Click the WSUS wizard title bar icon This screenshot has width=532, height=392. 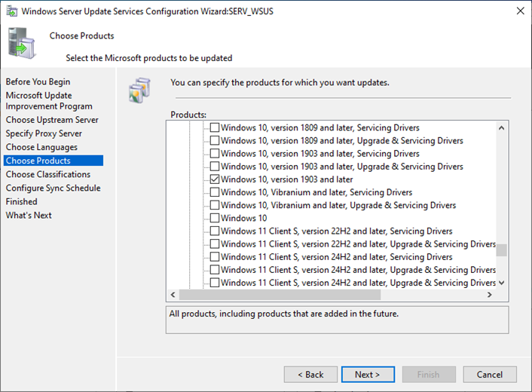(11, 11)
